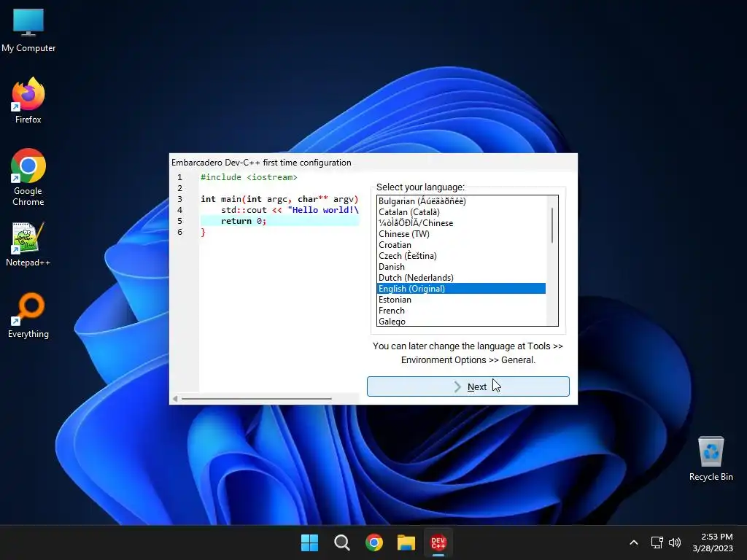Open Chrome from the taskbar

pos(374,542)
